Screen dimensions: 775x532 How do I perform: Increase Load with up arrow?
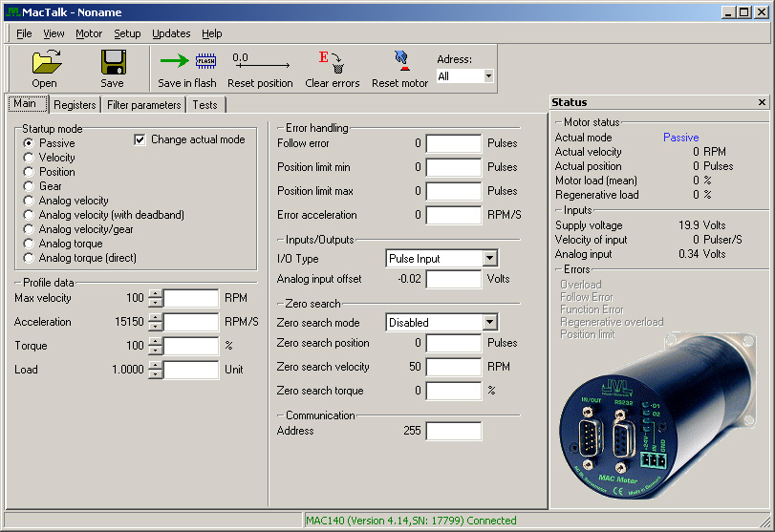pyautogui.click(x=156, y=366)
